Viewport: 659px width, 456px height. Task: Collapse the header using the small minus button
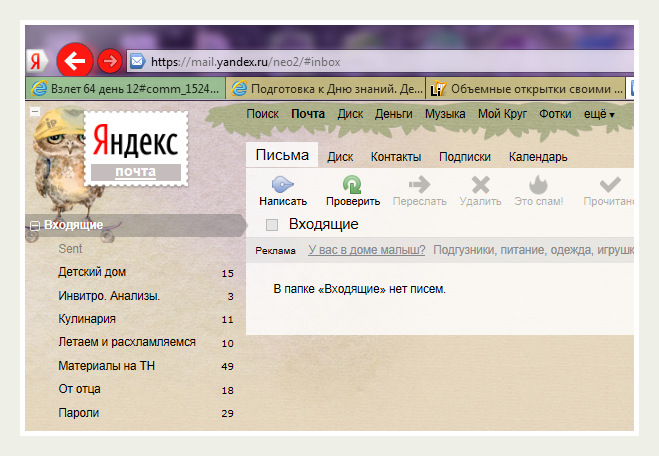(x=35, y=111)
